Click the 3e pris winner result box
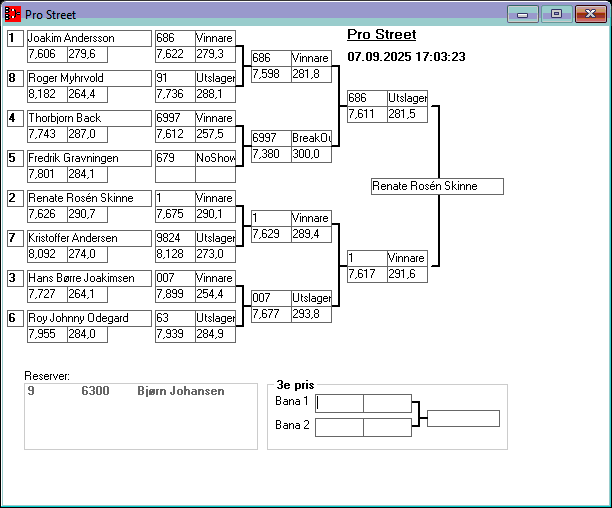This screenshot has width=612, height=508. (x=463, y=418)
